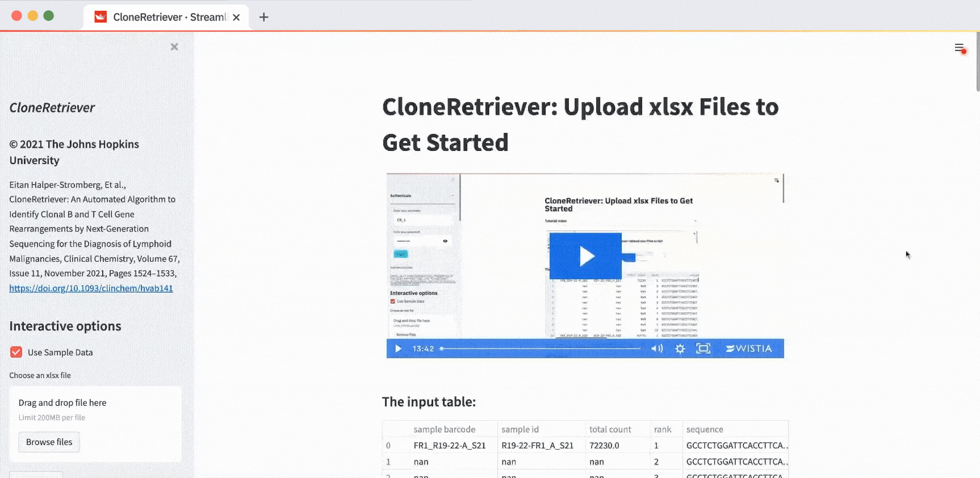
Task: Enter fullscreen mode for the video
Action: [703, 349]
